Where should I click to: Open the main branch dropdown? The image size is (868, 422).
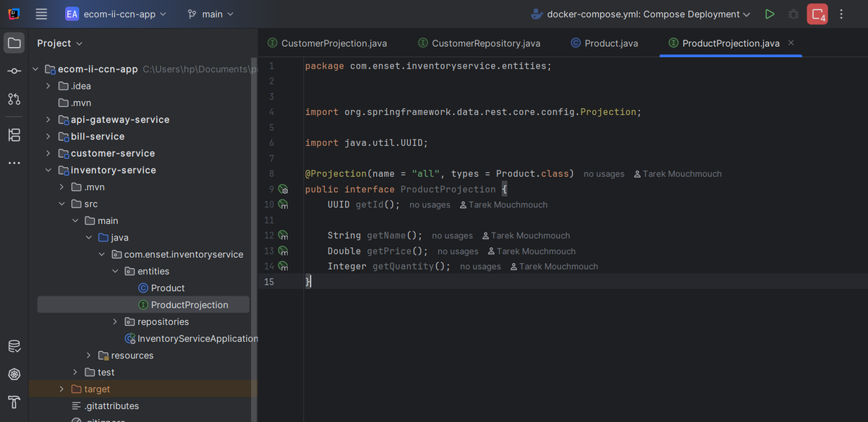[210, 14]
